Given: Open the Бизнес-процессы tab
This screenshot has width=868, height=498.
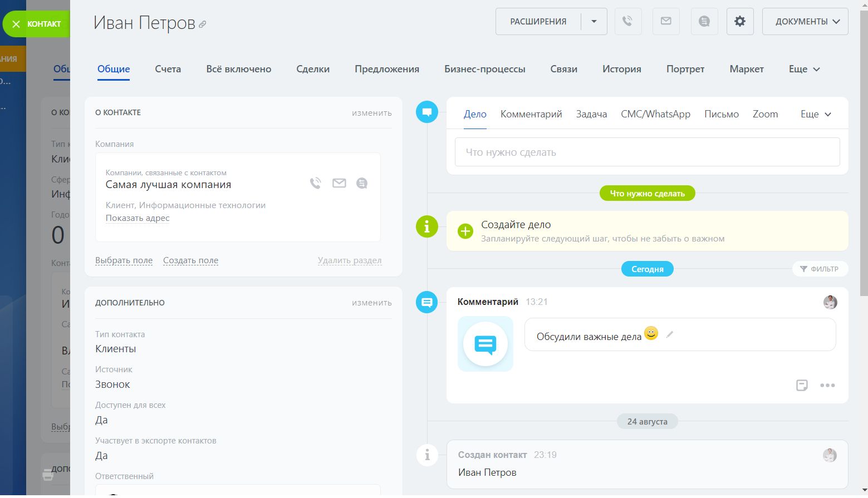Looking at the screenshot, I should [485, 69].
